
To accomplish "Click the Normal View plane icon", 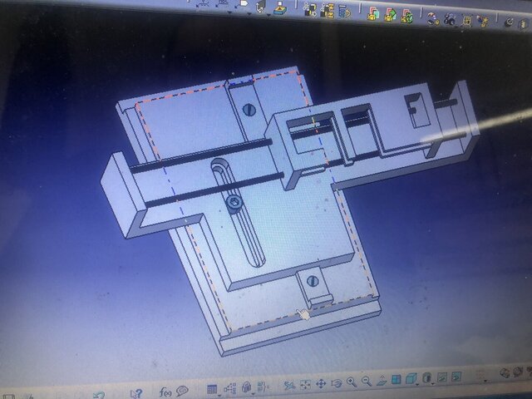I will tap(382, 380).
